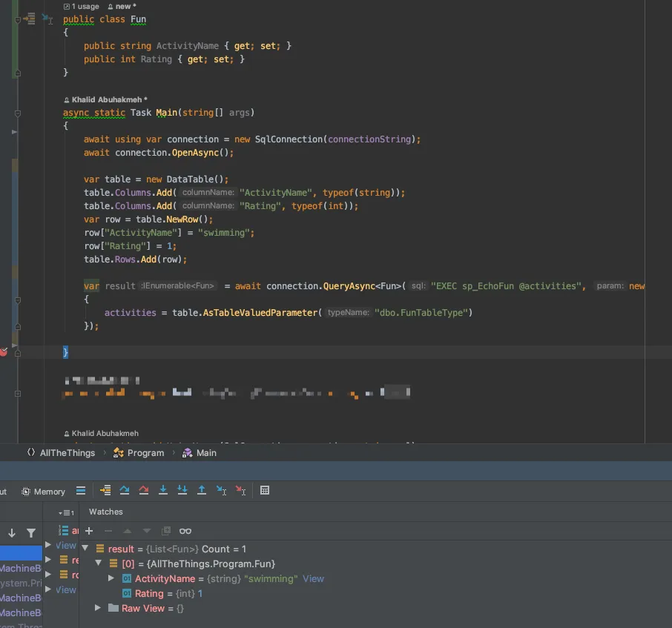Click the '1 usage' code lens above Fun
The height and width of the screenshot is (628, 672).
coord(82,7)
